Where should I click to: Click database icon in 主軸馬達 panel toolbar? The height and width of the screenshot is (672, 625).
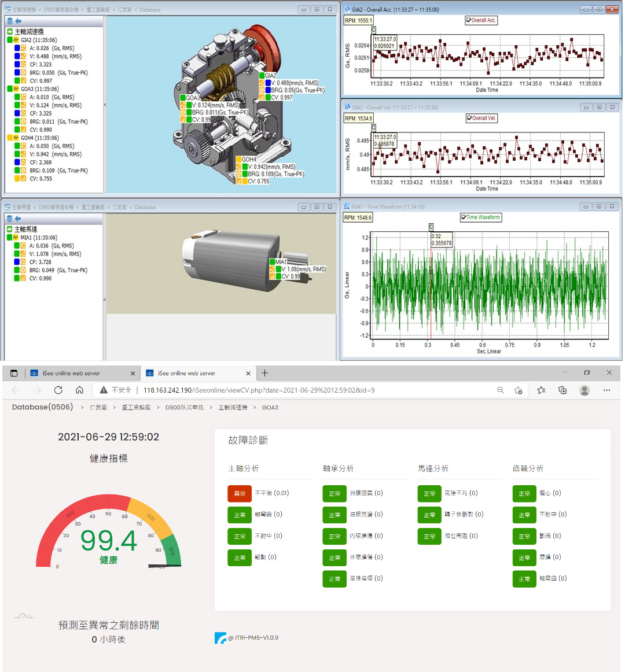click(10, 219)
